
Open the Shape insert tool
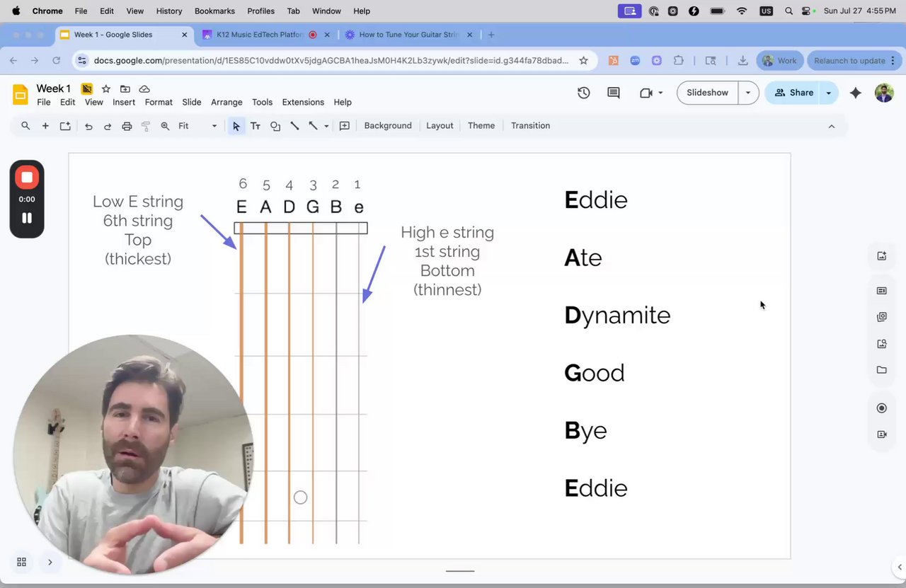(275, 126)
